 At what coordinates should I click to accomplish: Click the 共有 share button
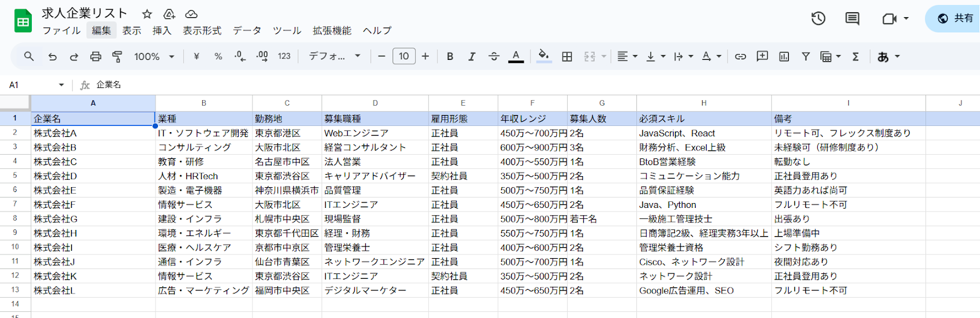956,18
